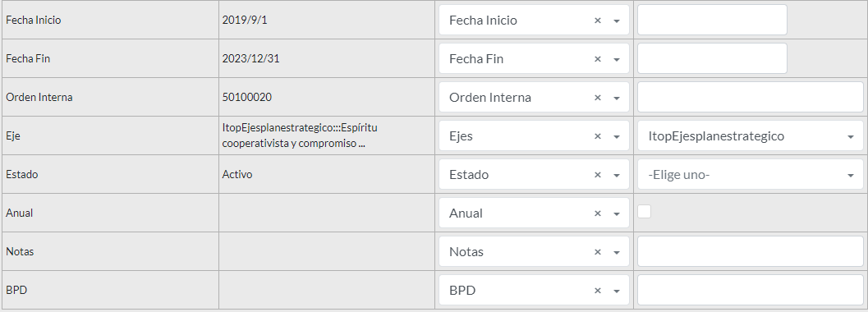
Task: Remove the Orden Interna selection
Action: (x=597, y=98)
